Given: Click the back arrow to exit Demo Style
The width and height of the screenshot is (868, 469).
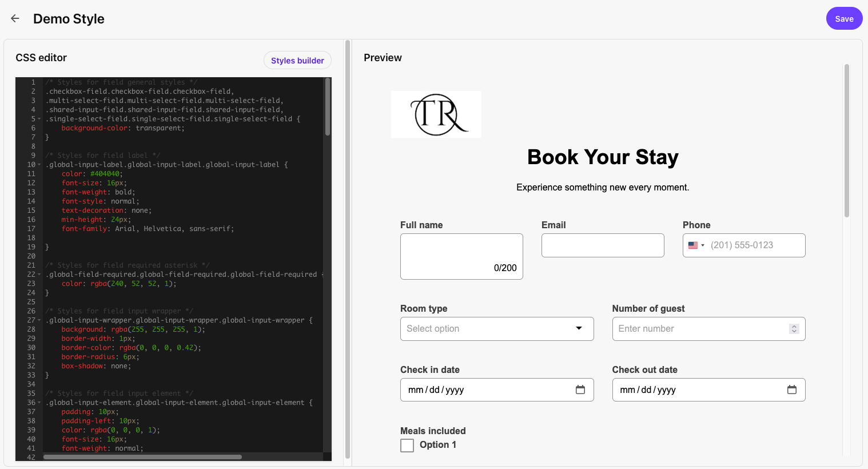Looking at the screenshot, I should pos(14,18).
